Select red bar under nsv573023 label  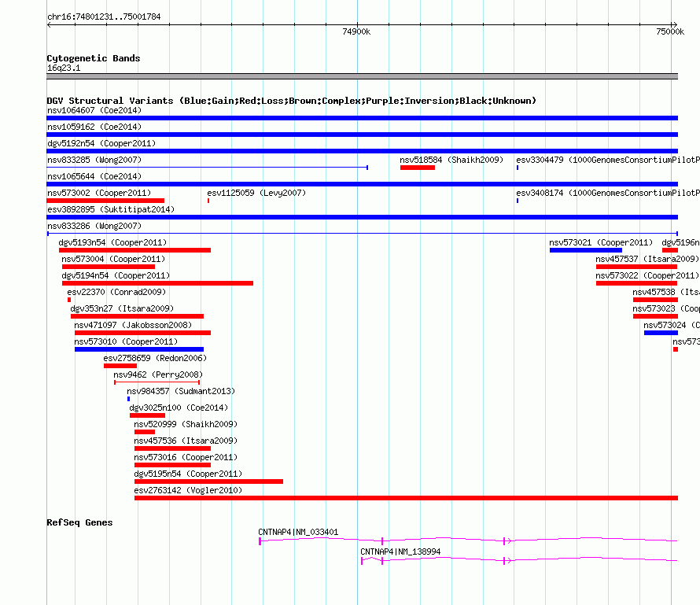point(655,316)
